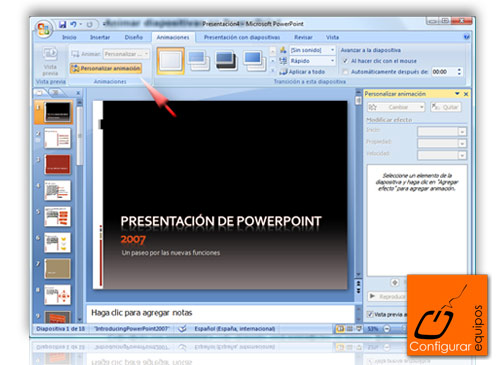
Task: Switch to Normal view from status bar
Action: point(340,329)
